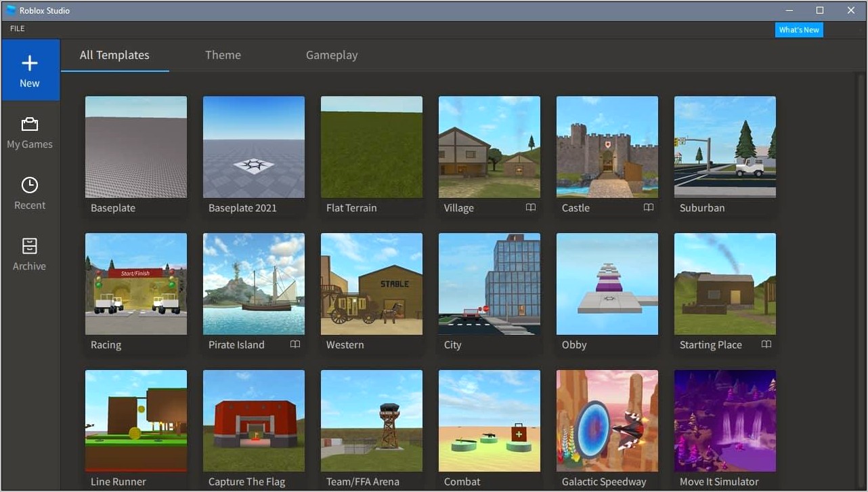868x492 pixels.
Task: Click the 'Suburban' label text
Action: point(702,208)
